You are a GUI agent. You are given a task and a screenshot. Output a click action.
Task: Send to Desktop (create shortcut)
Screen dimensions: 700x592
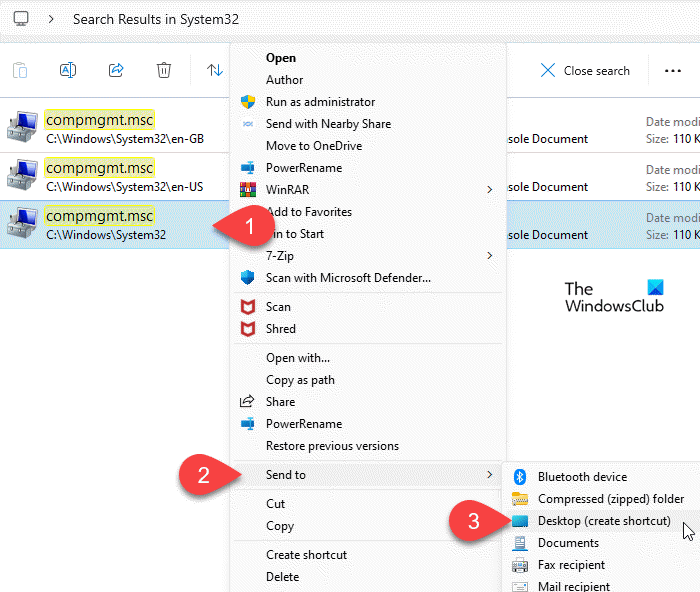(x=604, y=521)
